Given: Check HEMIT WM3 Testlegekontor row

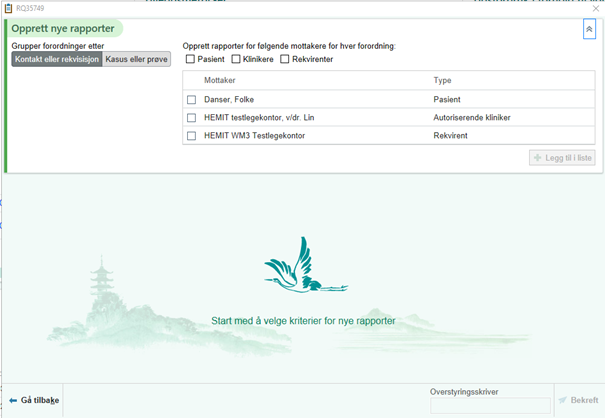Looking at the screenshot, I should pyautogui.click(x=191, y=136).
